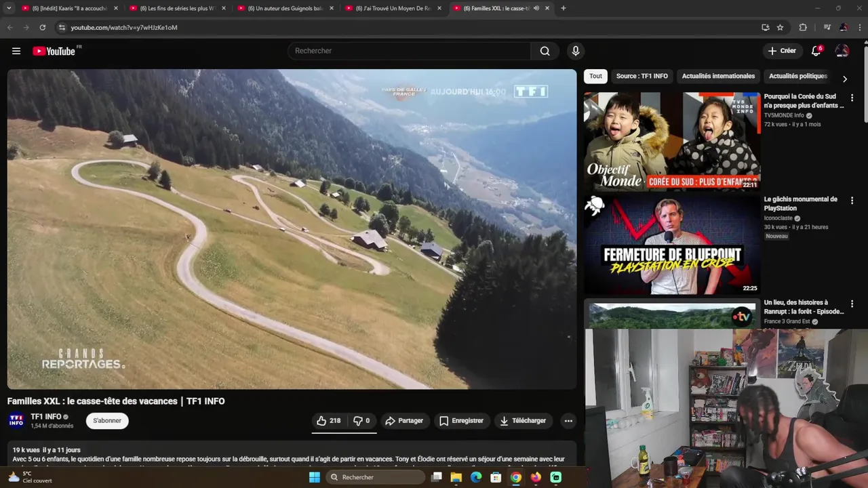
Task: Open the weather widget showing 5°C
Action: (x=30, y=477)
